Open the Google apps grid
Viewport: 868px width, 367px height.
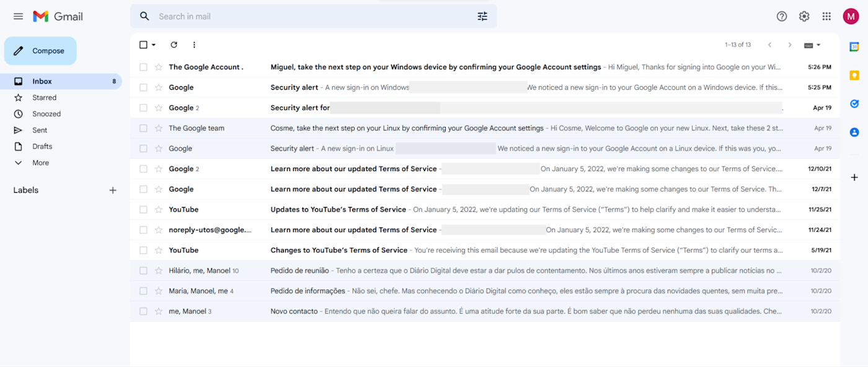click(826, 16)
